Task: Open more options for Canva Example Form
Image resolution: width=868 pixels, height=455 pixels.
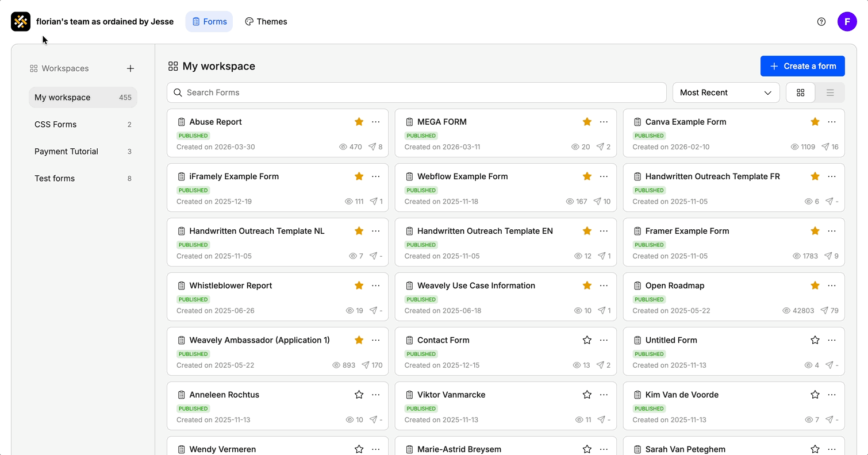Action: coord(832,122)
